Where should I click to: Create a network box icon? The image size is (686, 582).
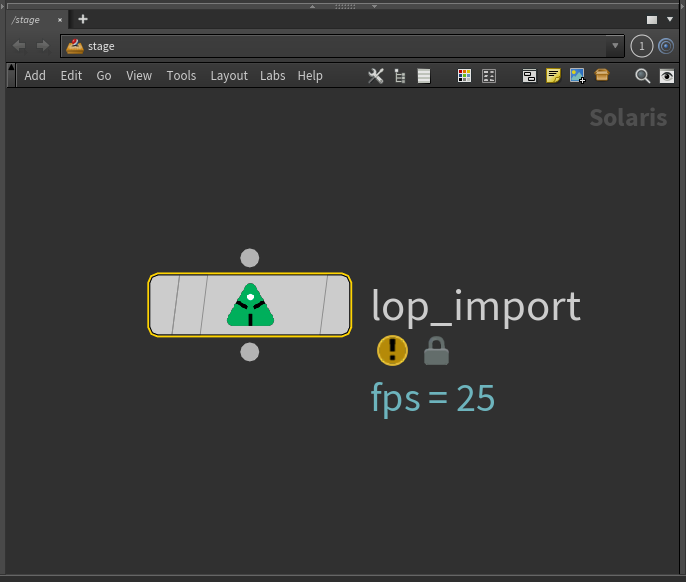[x=529, y=76]
